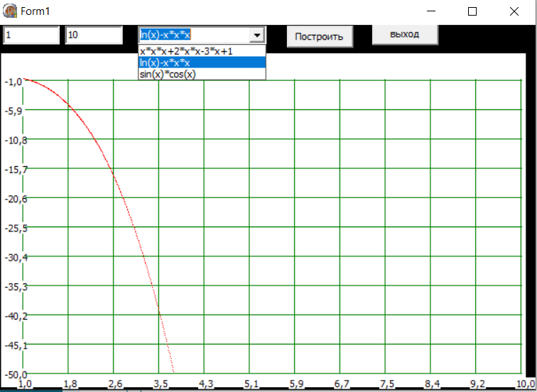Click the выход button
Screen dimensions: 537x392
405,34
